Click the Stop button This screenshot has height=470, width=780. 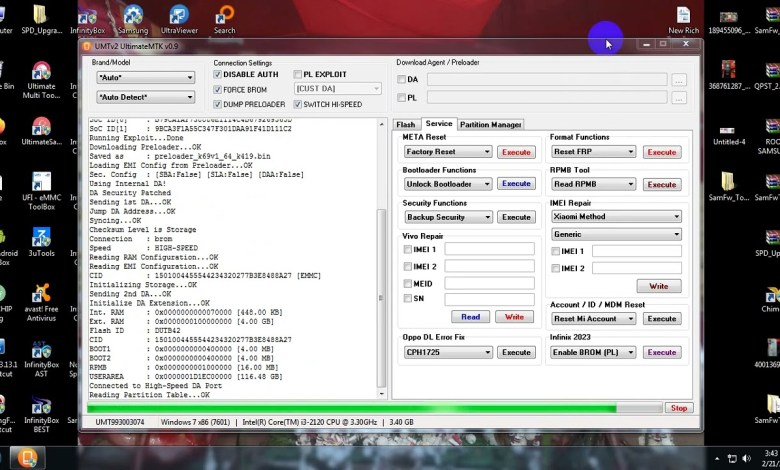pos(679,408)
